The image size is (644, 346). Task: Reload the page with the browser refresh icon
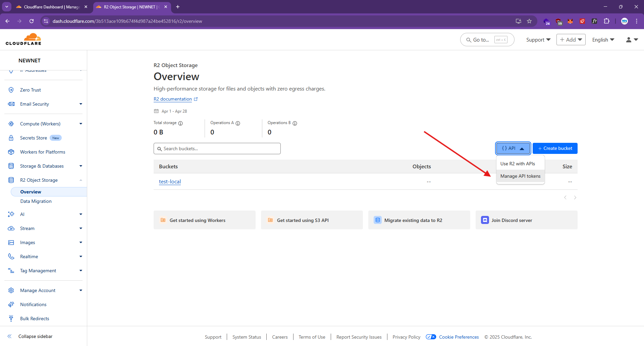(32, 21)
